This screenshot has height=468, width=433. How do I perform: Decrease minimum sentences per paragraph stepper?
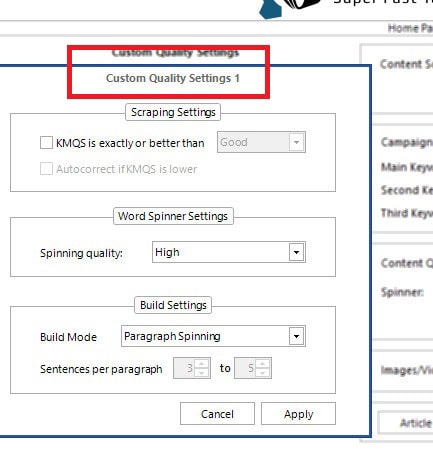tap(202, 373)
